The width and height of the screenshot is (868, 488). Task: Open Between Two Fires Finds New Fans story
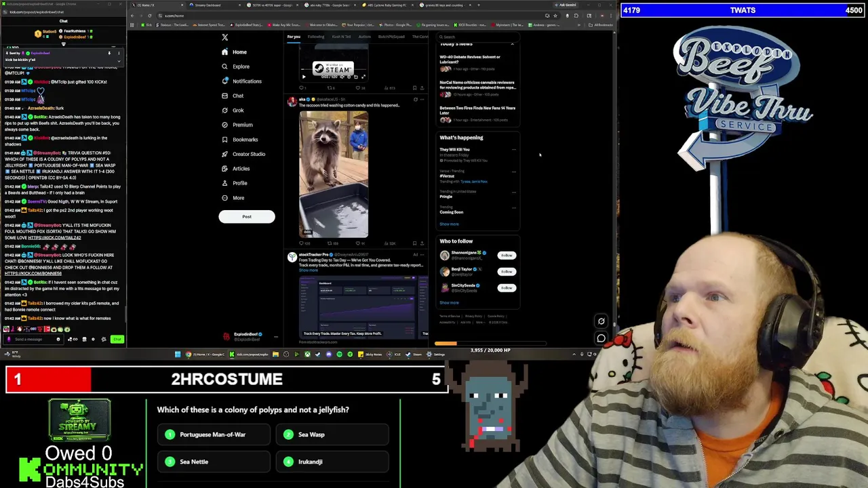477,115
